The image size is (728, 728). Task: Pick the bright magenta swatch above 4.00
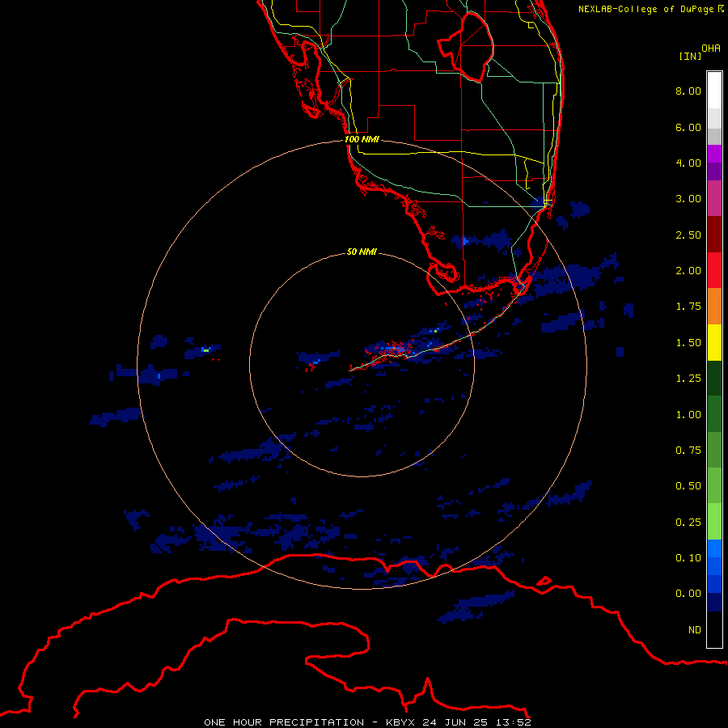714,154
